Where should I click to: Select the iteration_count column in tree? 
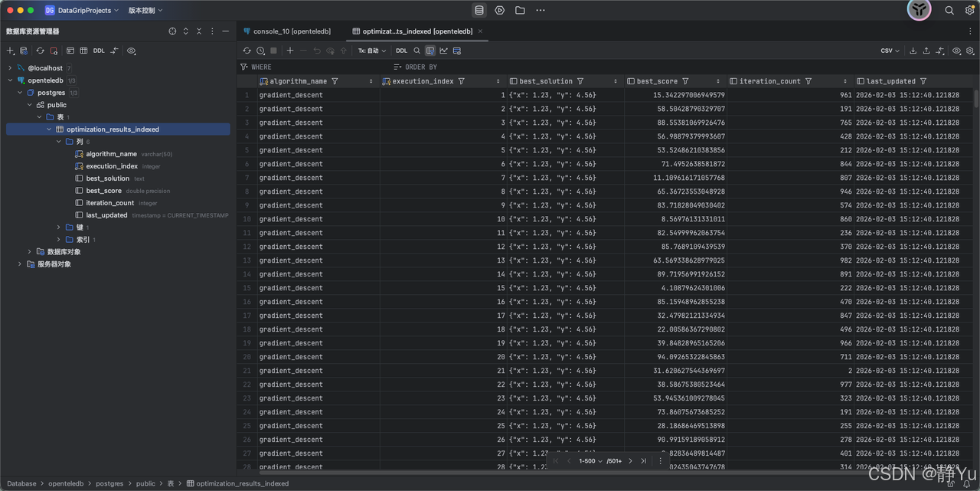(109, 203)
